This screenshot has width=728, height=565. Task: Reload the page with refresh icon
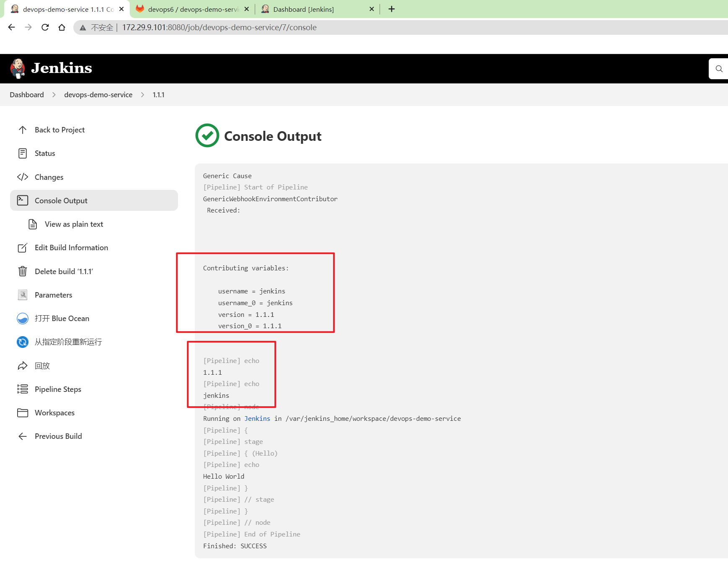point(45,27)
